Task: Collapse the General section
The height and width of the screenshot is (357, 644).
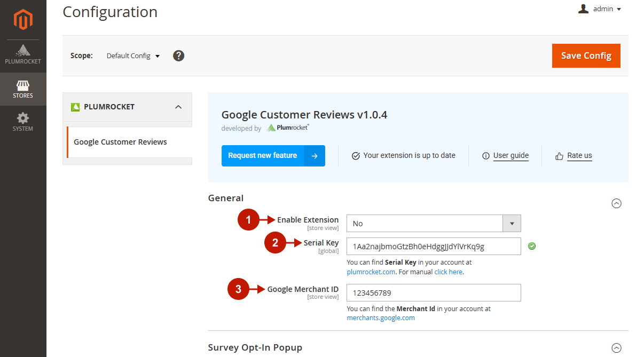Action: click(616, 203)
